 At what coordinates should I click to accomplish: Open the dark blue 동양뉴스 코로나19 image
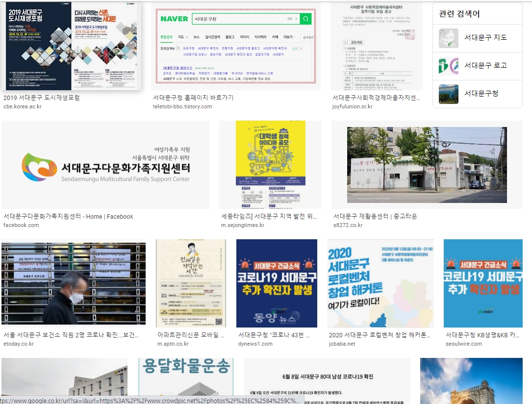tap(277, 283)
